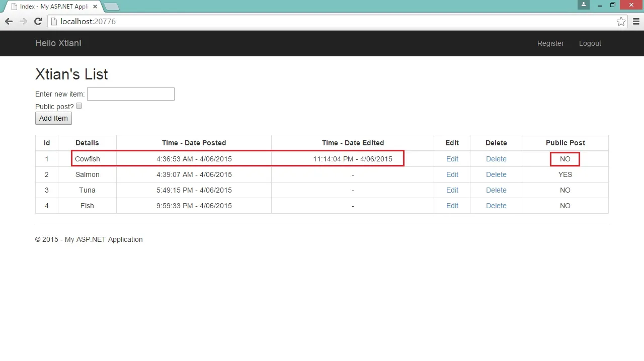
Task: Click the YES public post value for Salmon
Action: [x=565, y=174]
